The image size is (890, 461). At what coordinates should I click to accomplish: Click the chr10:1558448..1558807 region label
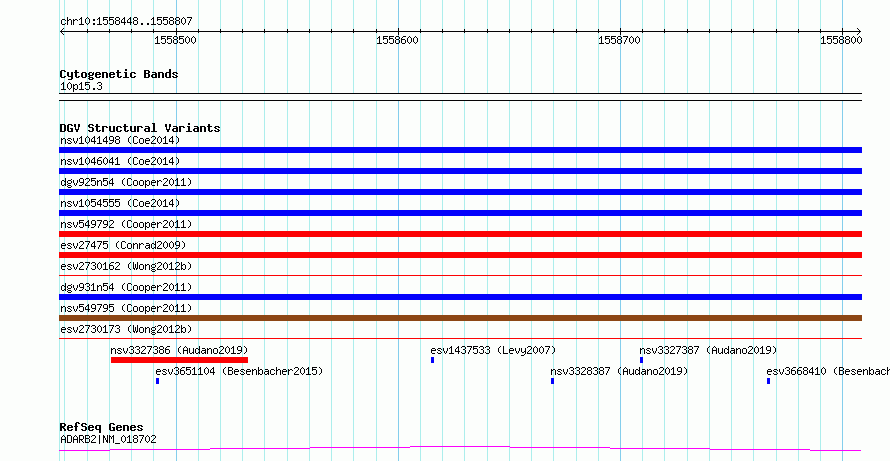[126, 22]
